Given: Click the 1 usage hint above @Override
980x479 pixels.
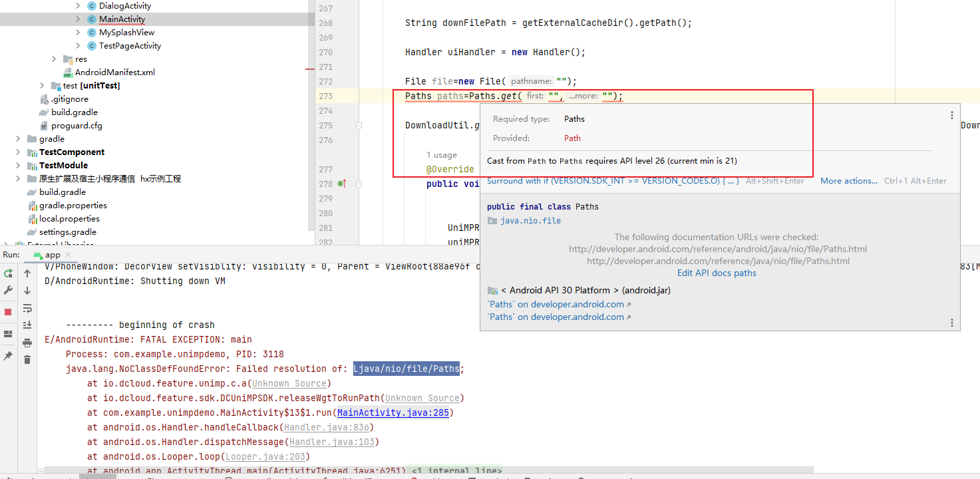Looking at the screenshot, I should point(442,155).
